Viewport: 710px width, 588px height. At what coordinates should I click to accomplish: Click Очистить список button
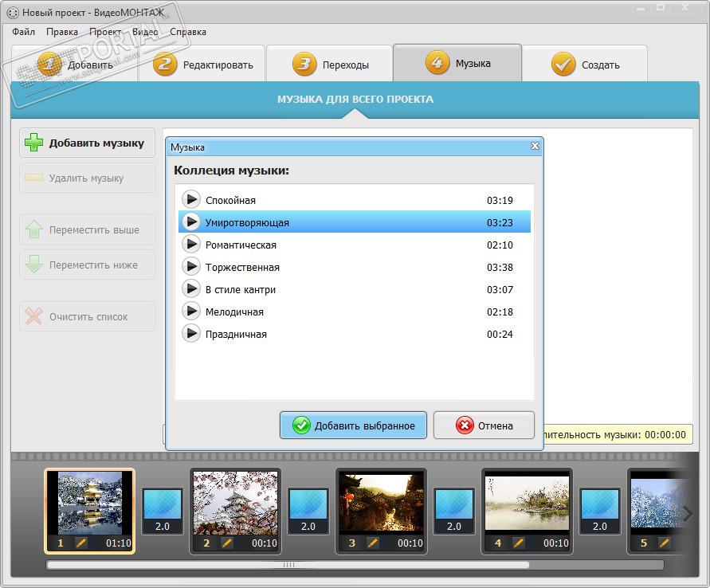click(88, 316)
